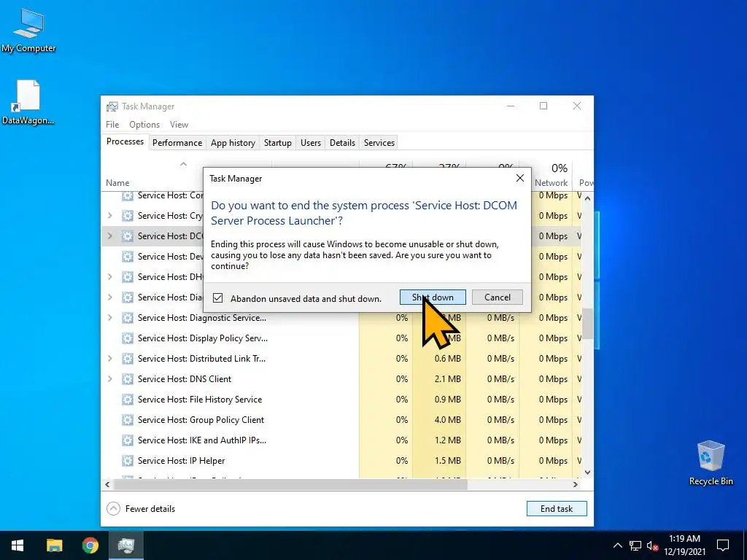This screenshot has height=560, width=747.
Task: Click the Fewer details arrow icon
Action: [113, 508]
